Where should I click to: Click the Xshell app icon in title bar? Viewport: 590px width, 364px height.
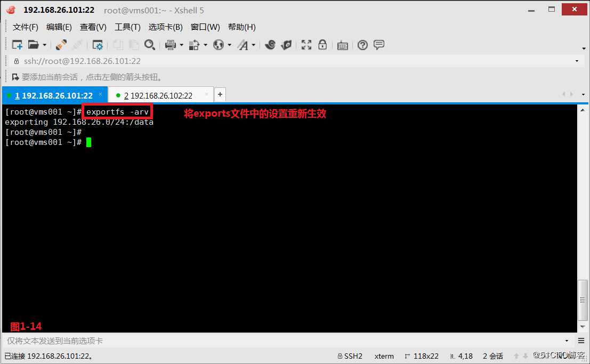tap(11, 10)
